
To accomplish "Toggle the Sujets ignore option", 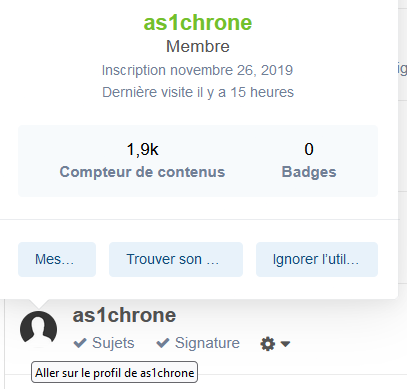I will 104,343.
